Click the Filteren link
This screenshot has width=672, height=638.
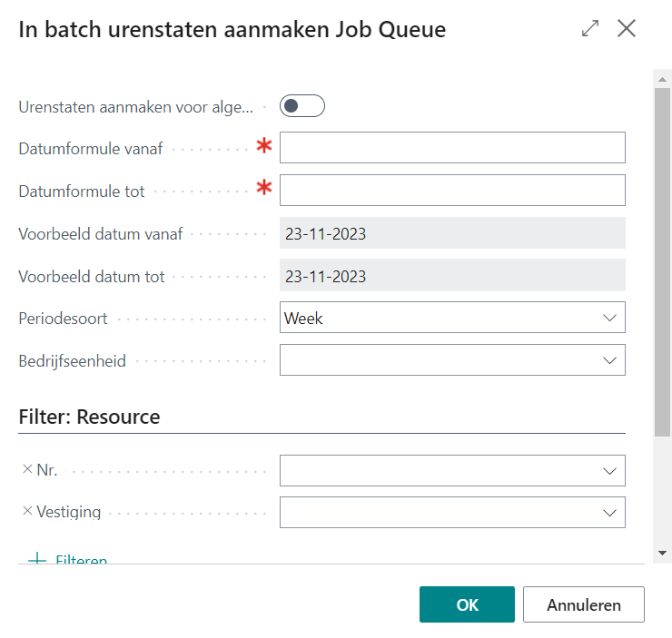click(x=81, y=560)
